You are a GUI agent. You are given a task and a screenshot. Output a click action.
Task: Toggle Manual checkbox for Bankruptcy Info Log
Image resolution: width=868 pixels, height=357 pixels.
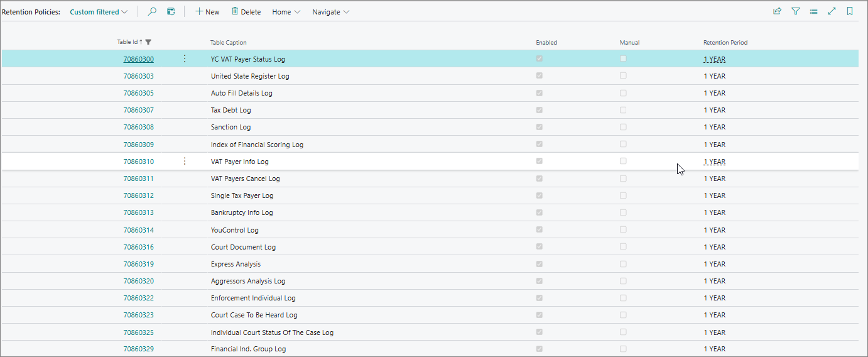(623, 212)
